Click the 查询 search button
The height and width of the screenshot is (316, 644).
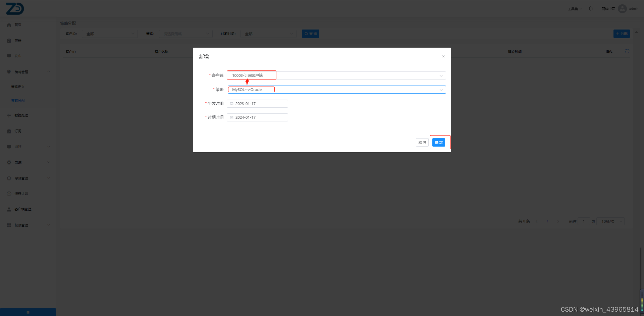pos(311,34)
